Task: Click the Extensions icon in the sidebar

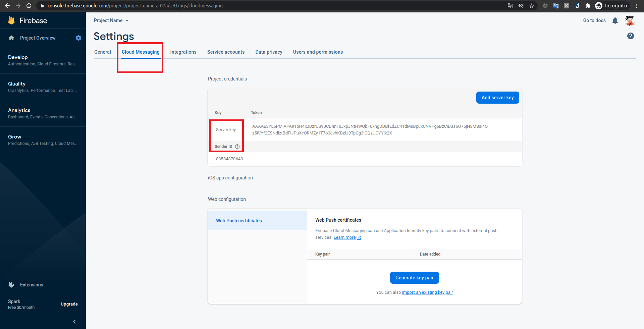Action: coord(11,285)
